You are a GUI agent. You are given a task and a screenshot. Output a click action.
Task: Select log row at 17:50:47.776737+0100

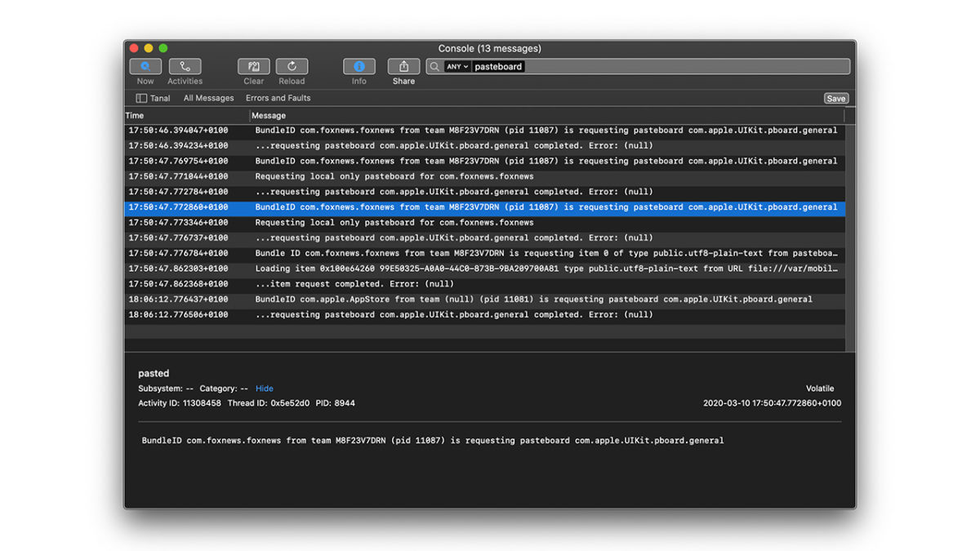coord(485,238)
